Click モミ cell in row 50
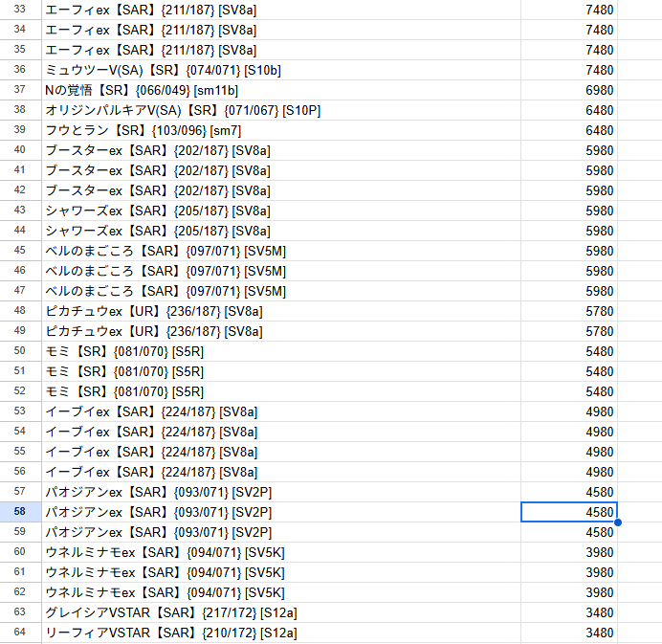Viewport: 662px width, 644px height. (x=281, y=351)
